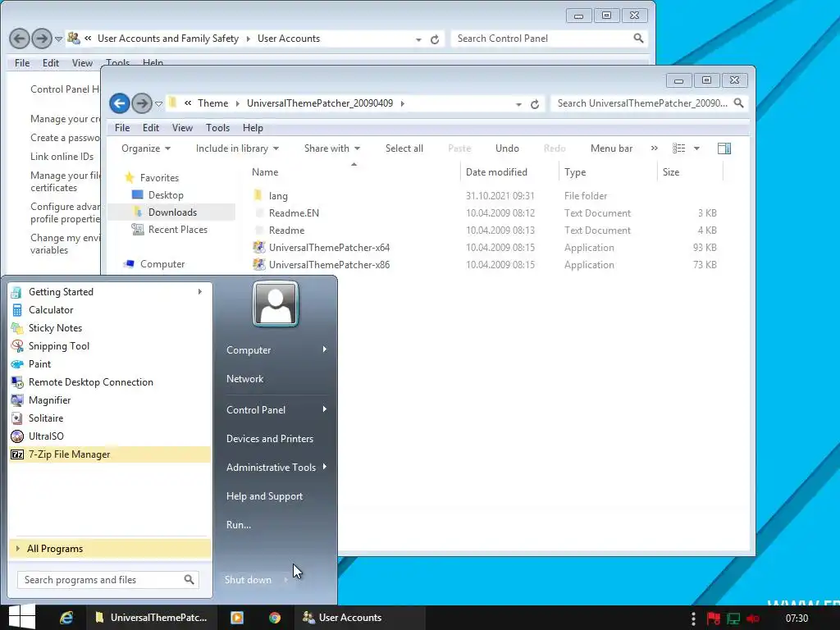
Task: Expand Getting Started submenu arrow
Action: [x=200, y=292]
